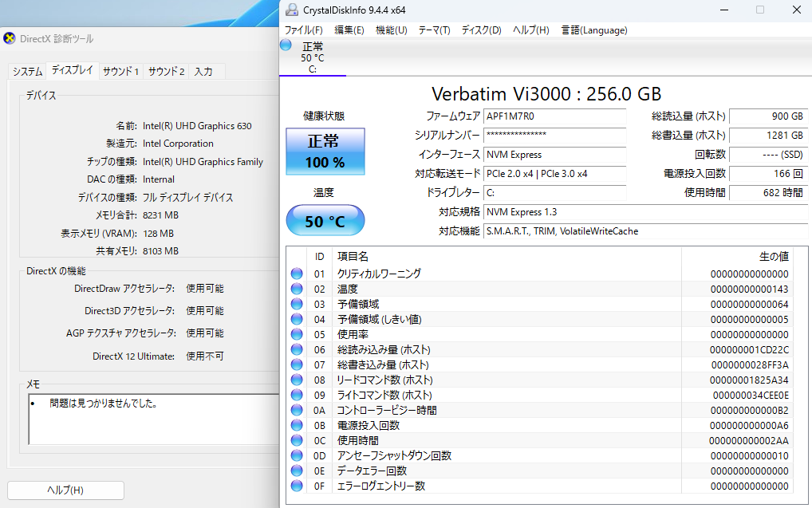Open the 機能(U) menu
This screenshot has width=812, height=508.
[391, 30]
